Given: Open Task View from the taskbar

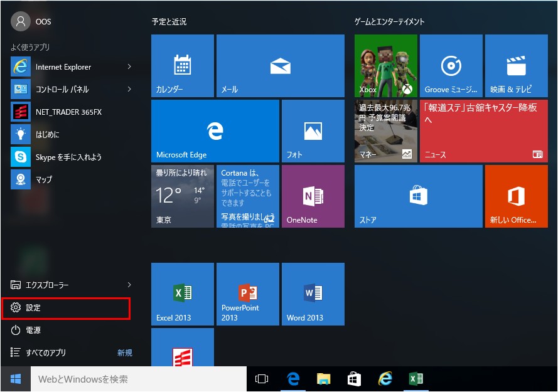Looking at the screenshot, I should [262, 379].
